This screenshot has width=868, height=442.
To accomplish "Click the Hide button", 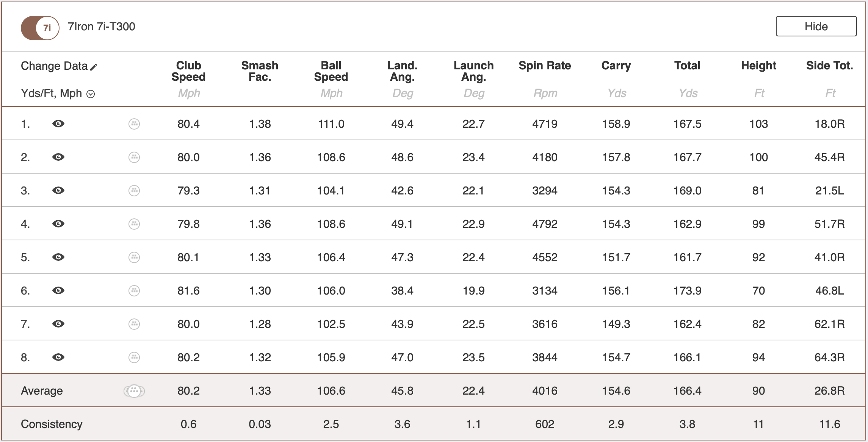I will (x=816, y=26).
